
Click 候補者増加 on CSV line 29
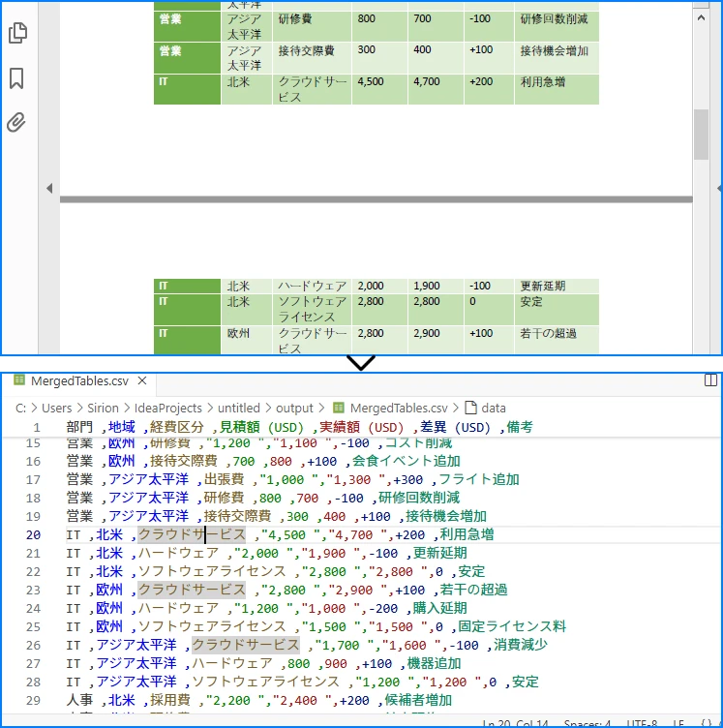click(418, 701)
